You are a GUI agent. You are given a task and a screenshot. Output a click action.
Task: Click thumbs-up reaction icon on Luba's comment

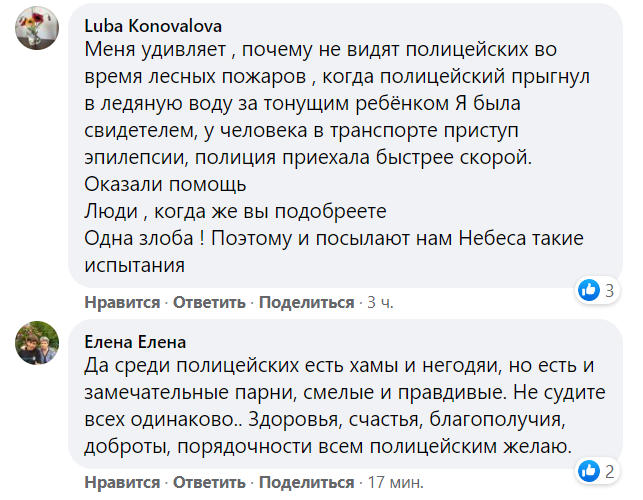(589, 290)
